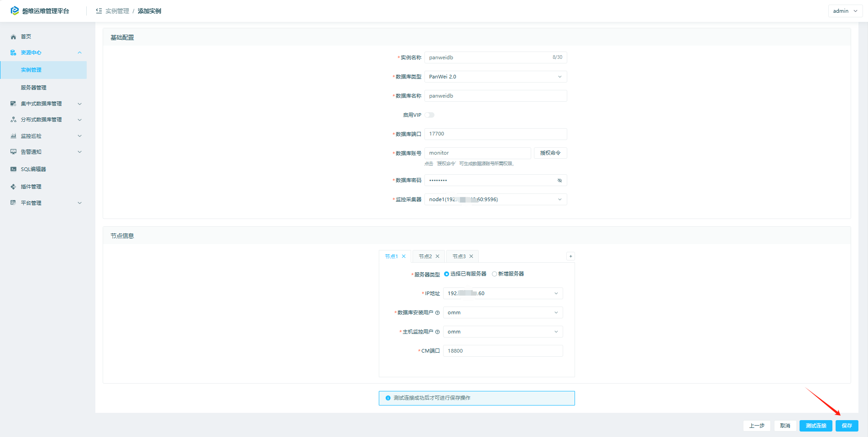Click the 数据库账号 input field

pyautogui.click(x=478, y=153)
